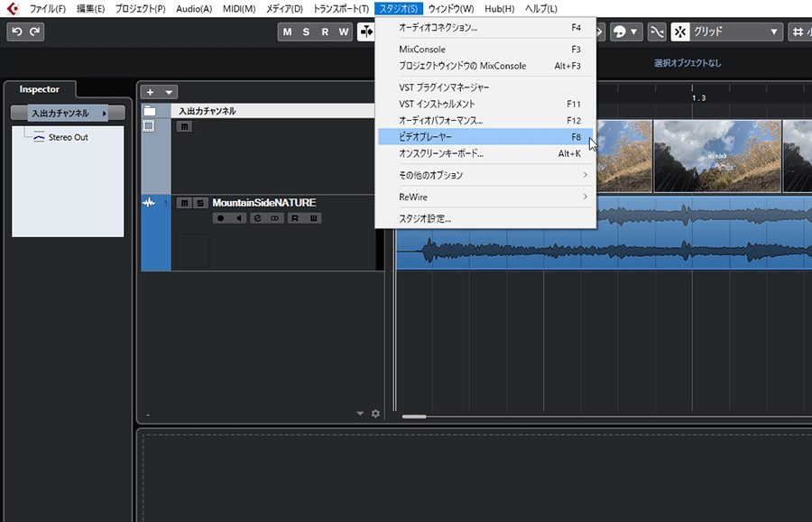This screenshot has height=522, width=812.
Task: Open MIDI(M) menu
Action: (239, 9)
